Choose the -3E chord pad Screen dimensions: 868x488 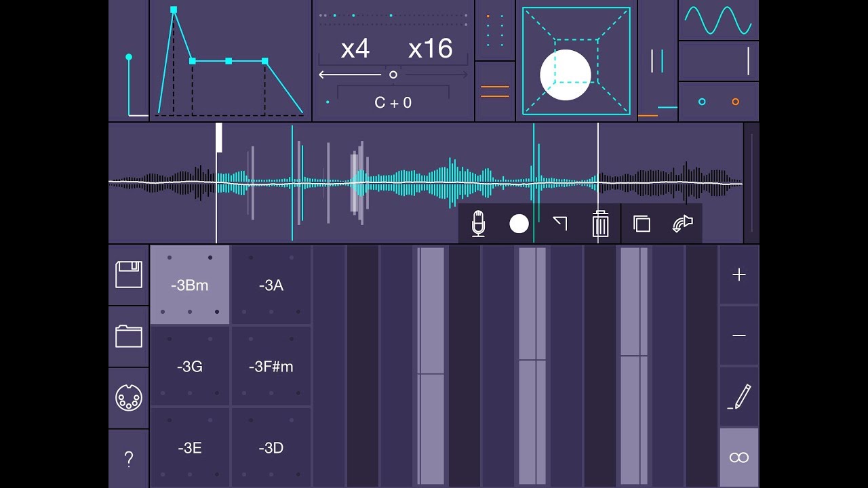[x=190, y=447]
